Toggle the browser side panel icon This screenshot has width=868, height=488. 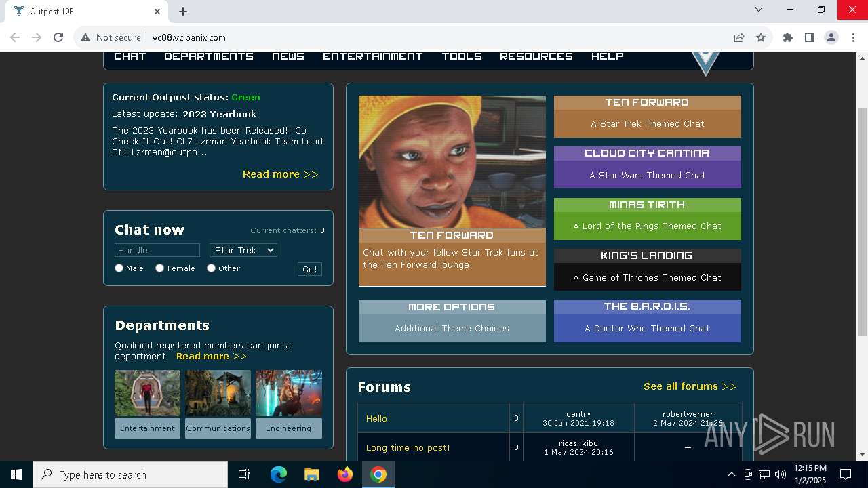tap(810, 37)
